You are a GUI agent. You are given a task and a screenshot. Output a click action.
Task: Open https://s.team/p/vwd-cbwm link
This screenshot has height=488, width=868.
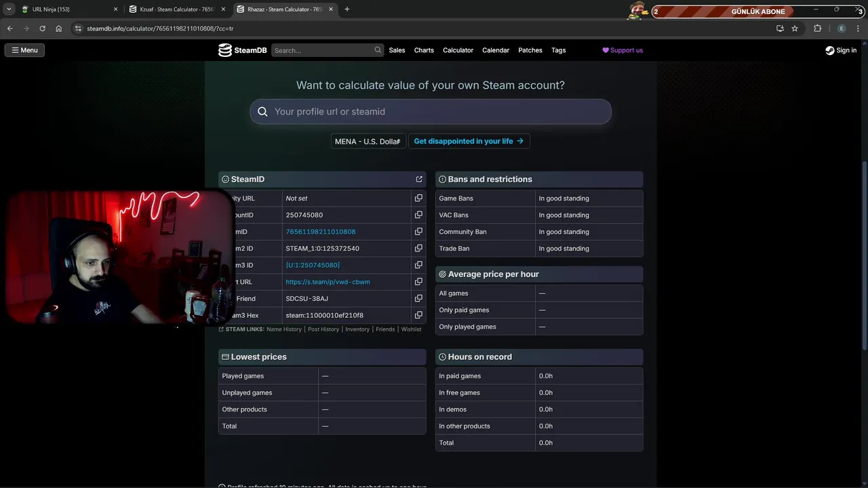(x=328, y=282)
